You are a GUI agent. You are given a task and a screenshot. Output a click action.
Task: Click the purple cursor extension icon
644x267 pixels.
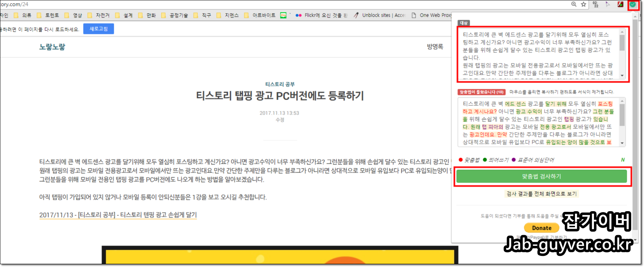point(608,4)
